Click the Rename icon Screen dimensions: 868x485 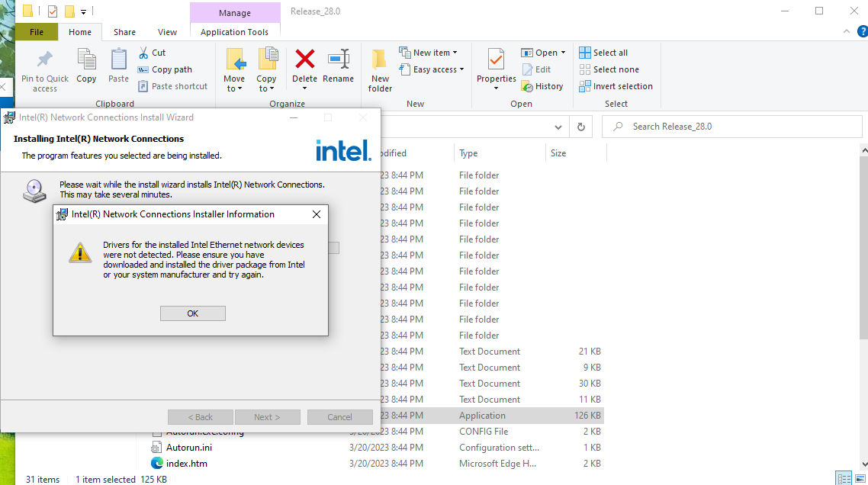(338, 67)
